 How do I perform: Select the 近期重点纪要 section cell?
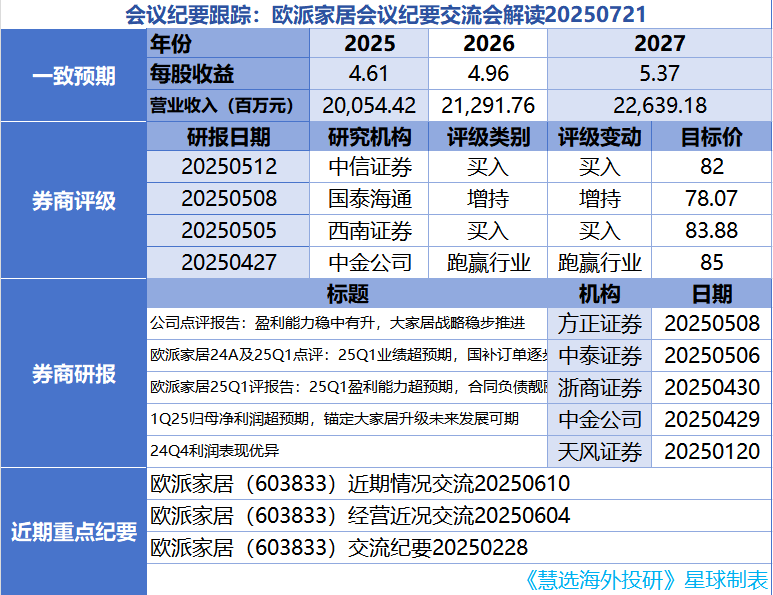point(74,531)
